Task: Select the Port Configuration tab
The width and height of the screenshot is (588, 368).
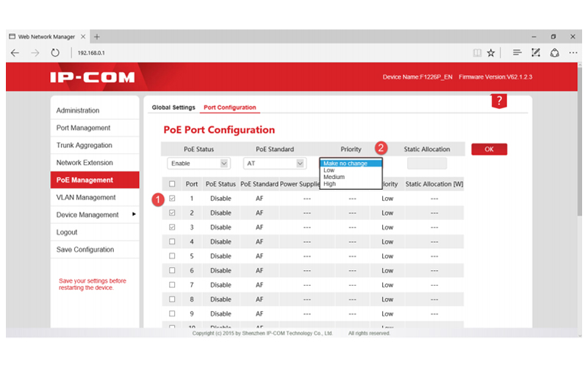Action: click(x=230, y=107)
